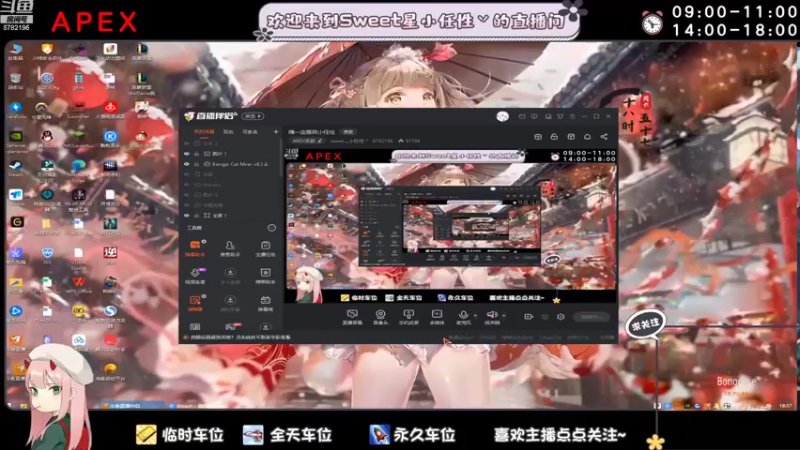This screenshot has height=450, width=800.
Task: Open Microsoft Edge desktop icon
Action: pyautogui.click(x=78, y=168)
